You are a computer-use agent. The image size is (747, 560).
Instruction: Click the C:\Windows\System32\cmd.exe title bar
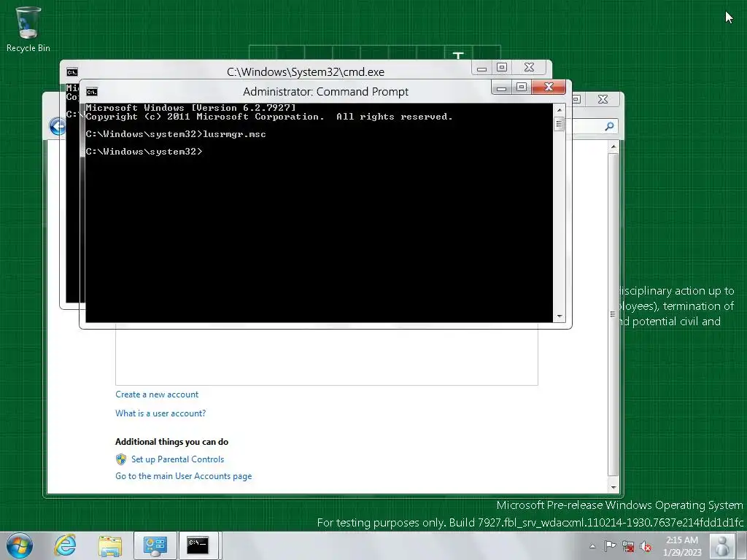(306, 72)
